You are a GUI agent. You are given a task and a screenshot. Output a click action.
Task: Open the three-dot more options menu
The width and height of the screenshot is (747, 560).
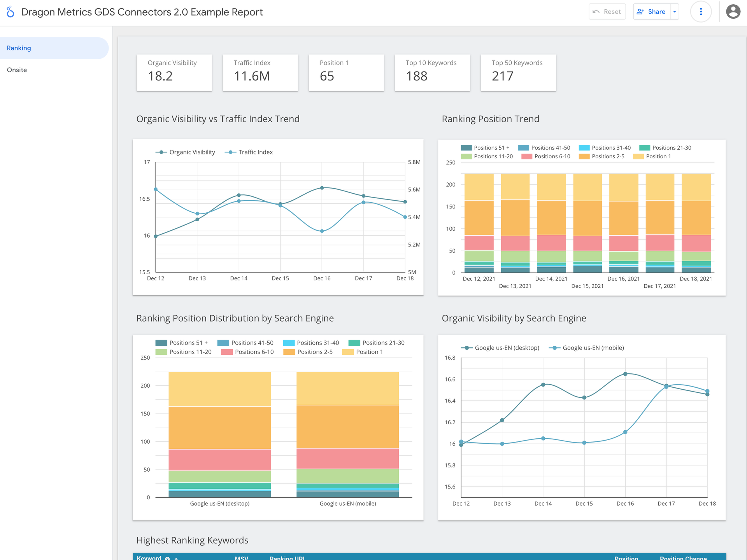tap(701, 12)
